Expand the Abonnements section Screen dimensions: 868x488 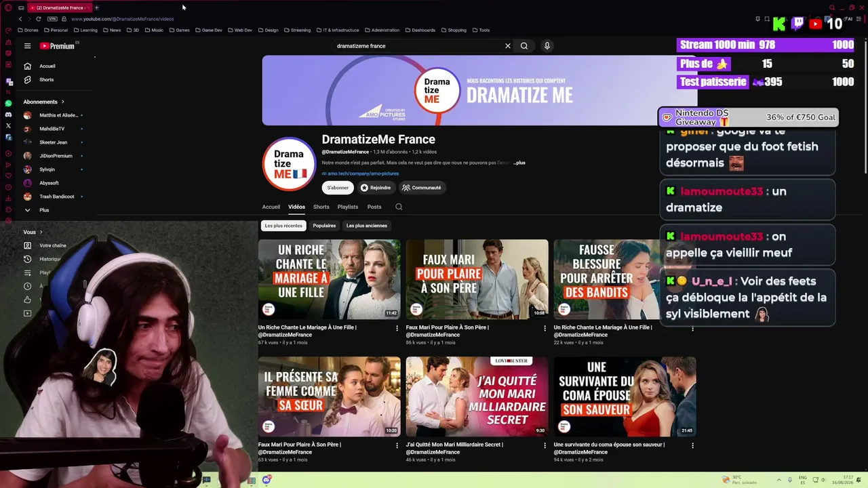[x=45, y=102]
